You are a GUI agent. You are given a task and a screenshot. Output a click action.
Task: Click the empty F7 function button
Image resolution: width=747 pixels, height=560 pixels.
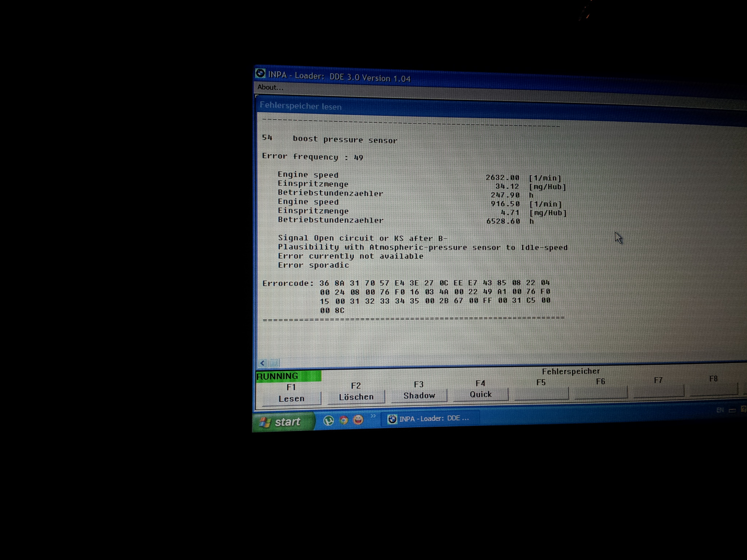pyautogui.click(x=658, y=392)
